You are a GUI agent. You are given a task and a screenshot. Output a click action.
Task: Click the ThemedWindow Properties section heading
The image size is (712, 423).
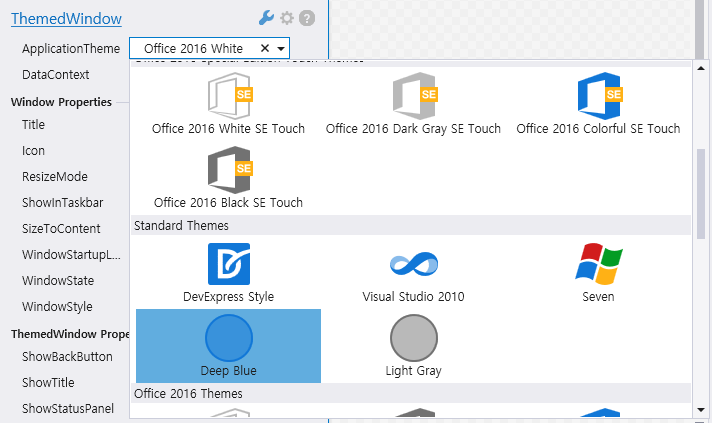coord(70,334)
